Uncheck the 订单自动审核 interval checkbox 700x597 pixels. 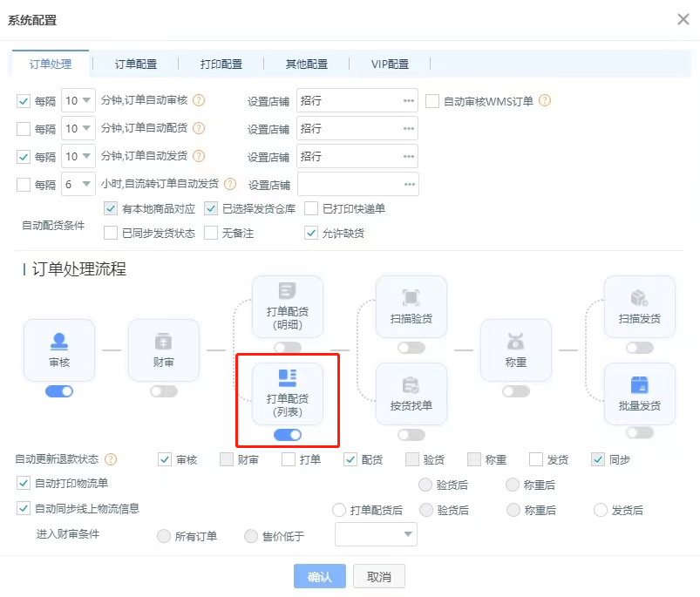pos(24,101)
